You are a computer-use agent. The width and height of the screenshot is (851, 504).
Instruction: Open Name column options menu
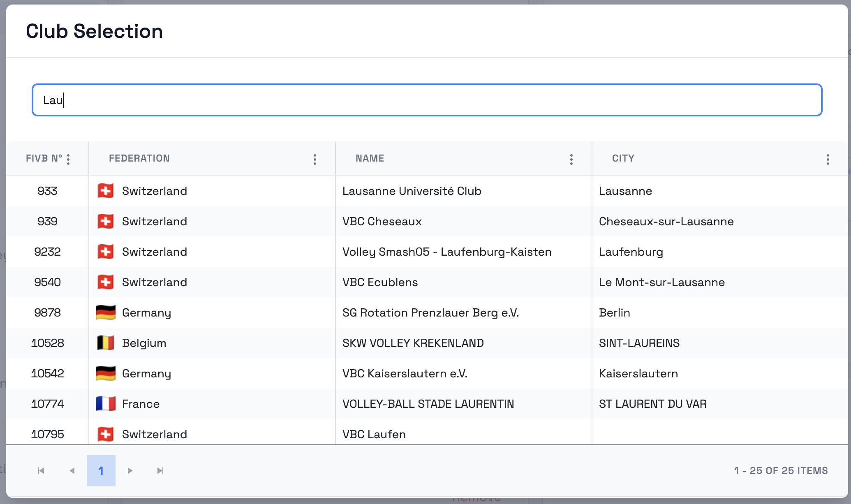coord(571,159)
